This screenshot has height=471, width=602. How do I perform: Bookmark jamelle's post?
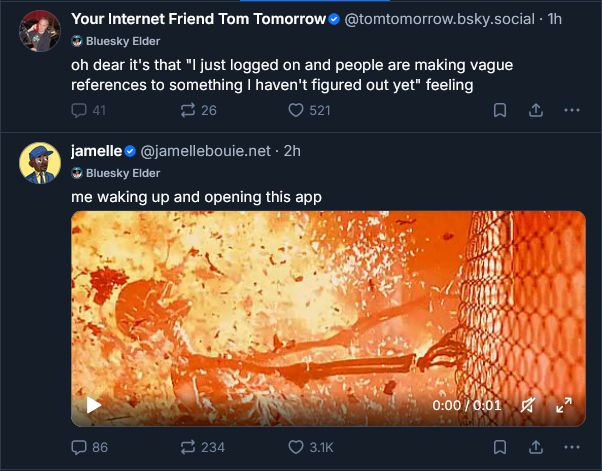(x=500, y=447)
